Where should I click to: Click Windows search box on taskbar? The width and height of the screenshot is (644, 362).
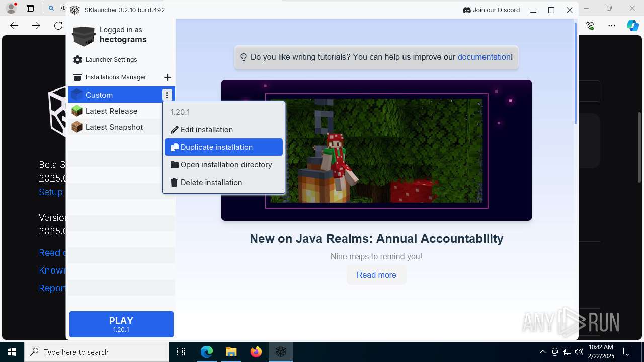[x=97, y=352]
